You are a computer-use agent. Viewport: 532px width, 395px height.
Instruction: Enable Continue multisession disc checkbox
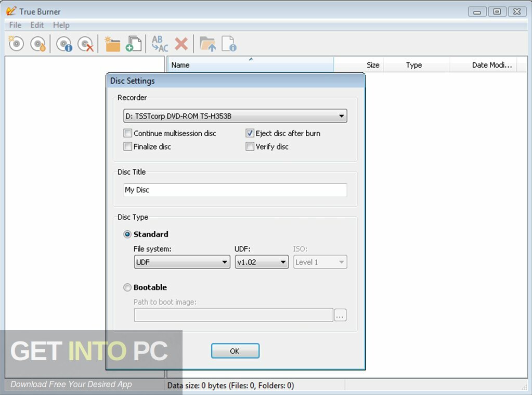[127, 133]
